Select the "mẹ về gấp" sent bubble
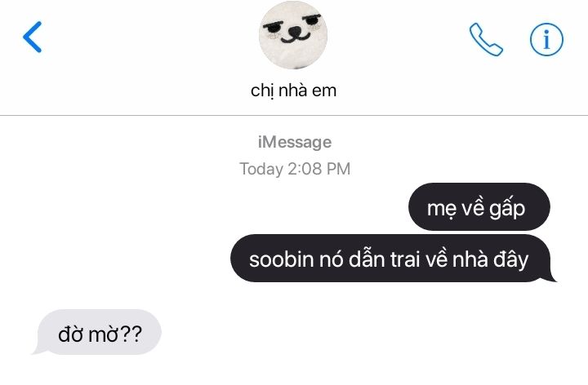 479,206
